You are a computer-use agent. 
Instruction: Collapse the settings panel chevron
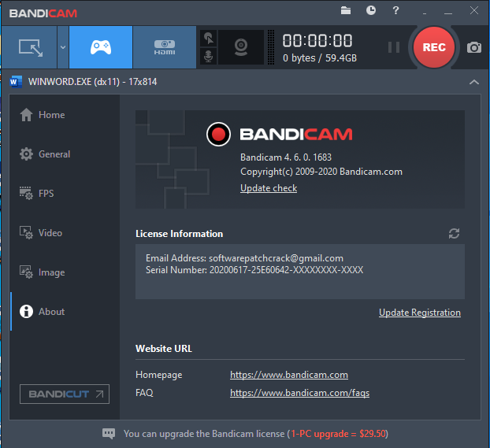pyautogui.click(x=474, y=82)
